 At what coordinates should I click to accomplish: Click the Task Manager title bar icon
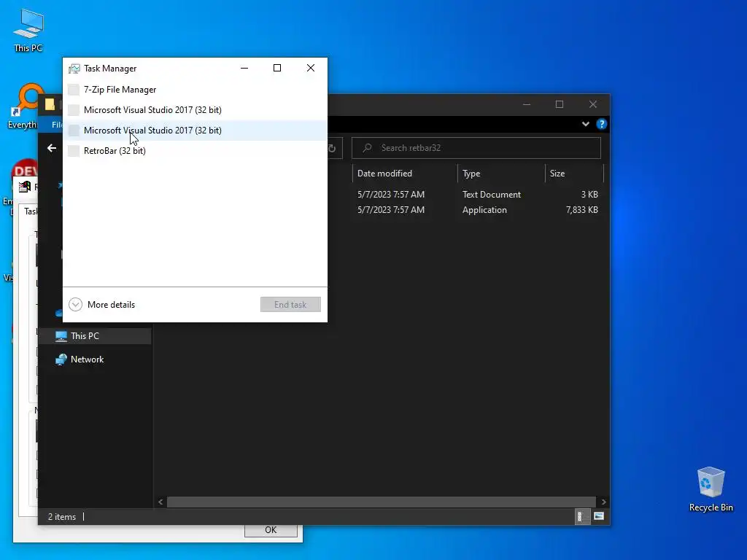click(x=74, y=69)
